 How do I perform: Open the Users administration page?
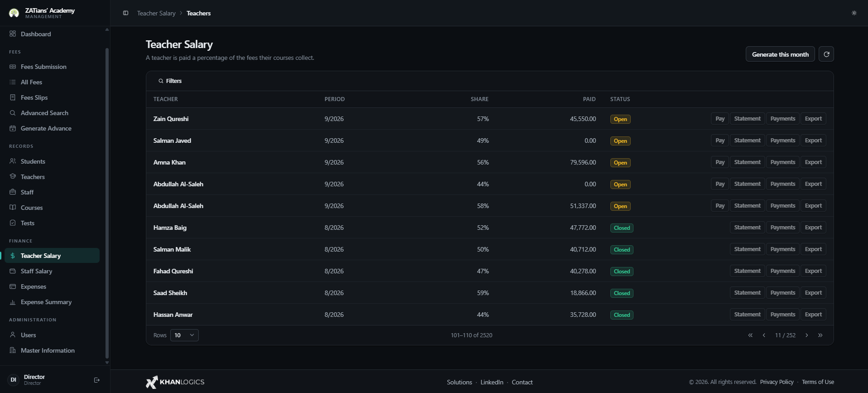52,335
